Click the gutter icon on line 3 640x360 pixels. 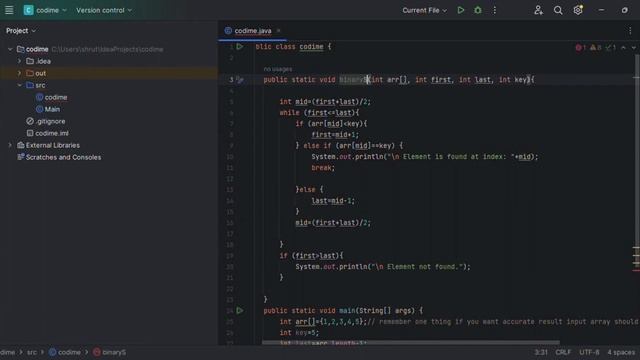pos(240,80)
